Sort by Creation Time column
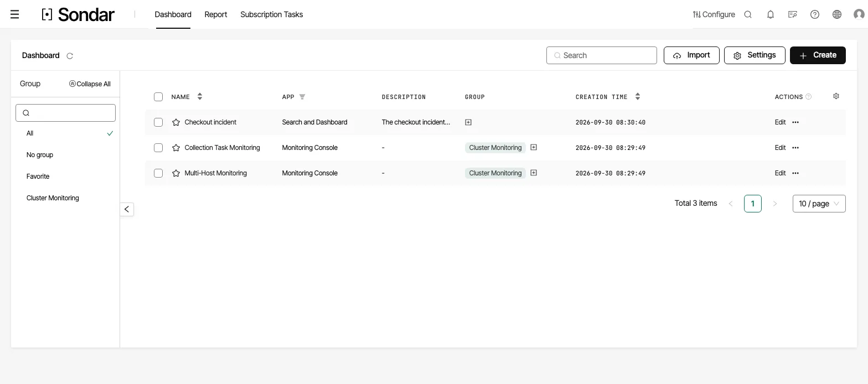 (x=638, y=97)
